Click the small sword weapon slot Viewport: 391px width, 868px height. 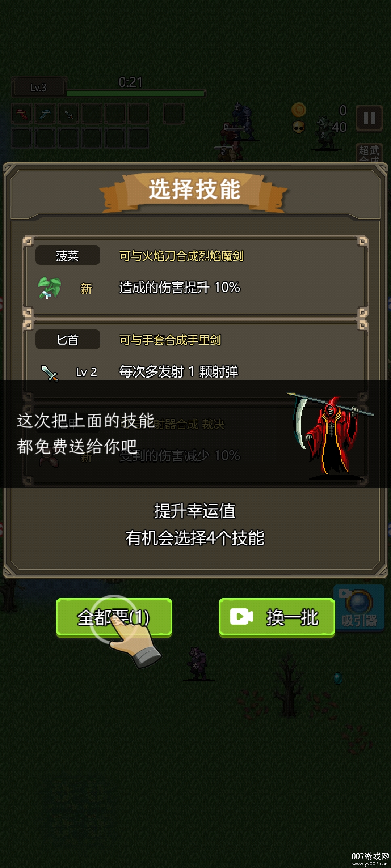point(68,114)
